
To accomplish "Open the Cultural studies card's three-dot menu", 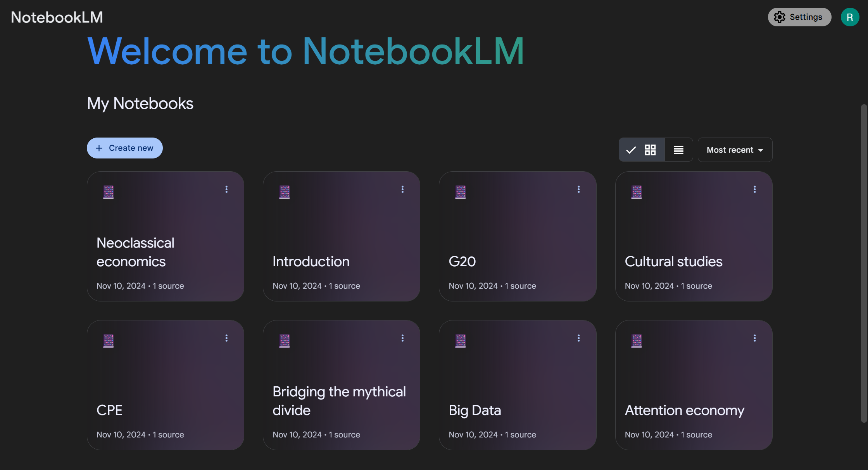I will (x=754, y=189).
